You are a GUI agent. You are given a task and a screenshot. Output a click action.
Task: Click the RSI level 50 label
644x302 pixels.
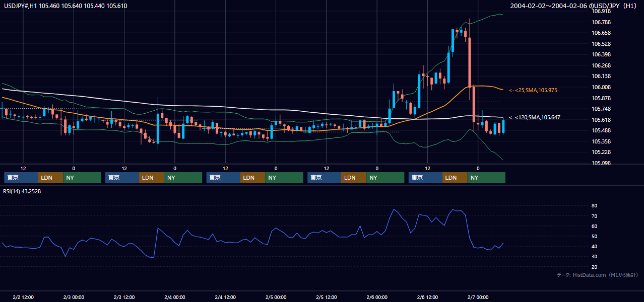click(x=594, y=236)
